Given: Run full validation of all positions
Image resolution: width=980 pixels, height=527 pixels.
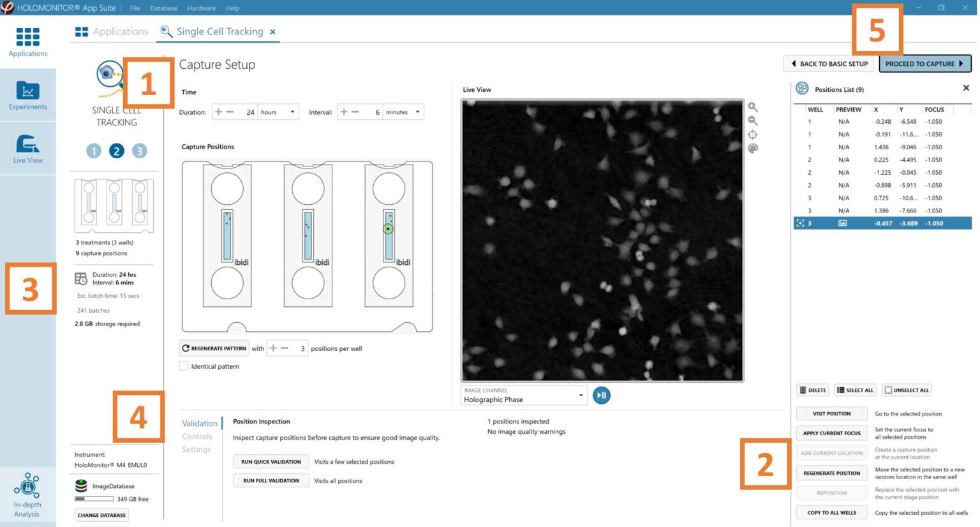Looking at the screenshot, I should point(271,480).
